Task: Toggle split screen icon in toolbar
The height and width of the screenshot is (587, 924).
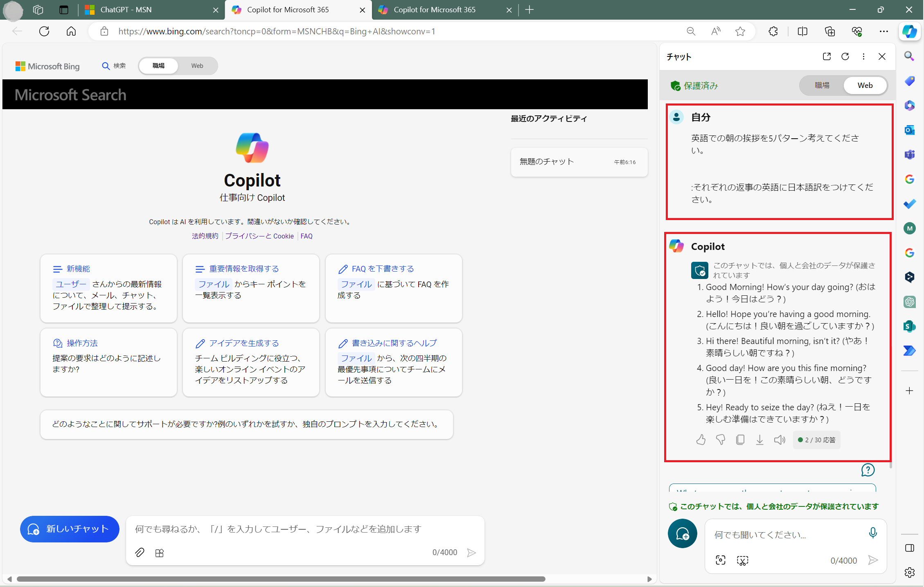Action: tap(802, 31)
